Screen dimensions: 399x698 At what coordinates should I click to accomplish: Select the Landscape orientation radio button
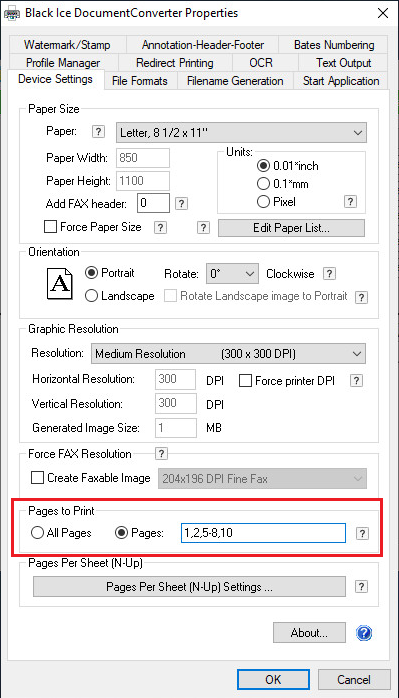[91, 296]
